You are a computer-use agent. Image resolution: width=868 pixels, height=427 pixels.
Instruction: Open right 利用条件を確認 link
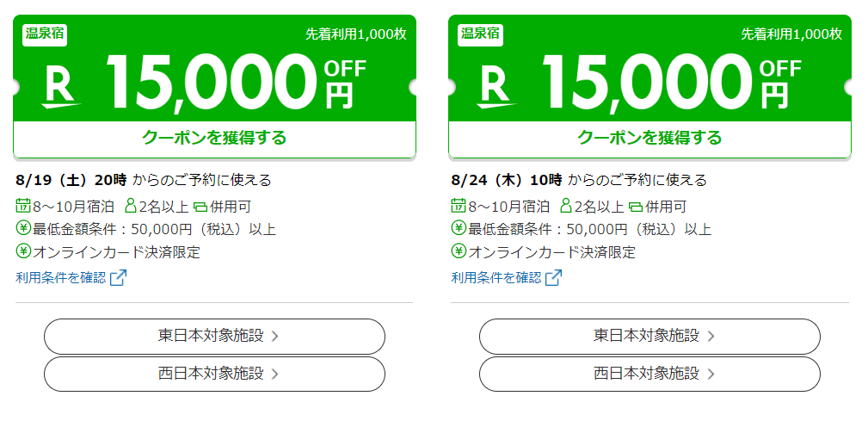coord(496,277)
